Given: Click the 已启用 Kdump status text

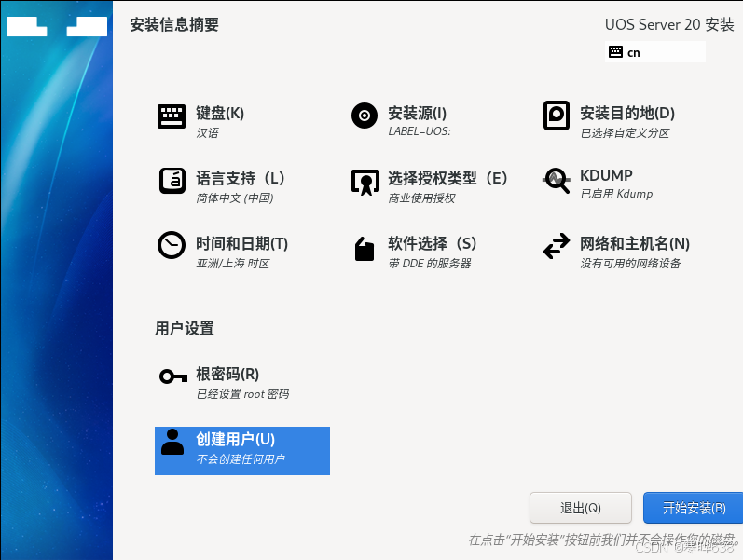Looking at the screenshot, I should pyautogui.click(x=616, y=194).
